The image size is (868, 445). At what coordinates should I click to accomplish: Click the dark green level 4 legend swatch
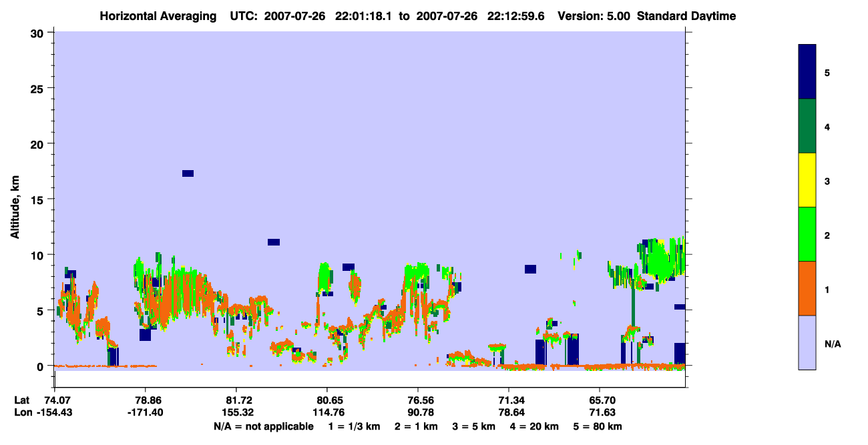click(x=807, y=126)
